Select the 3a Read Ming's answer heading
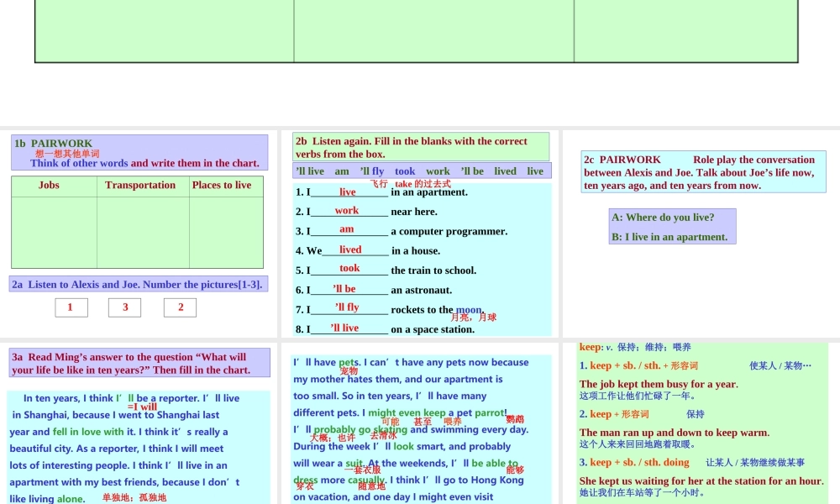The image size is (840, 504). point(139,363)
